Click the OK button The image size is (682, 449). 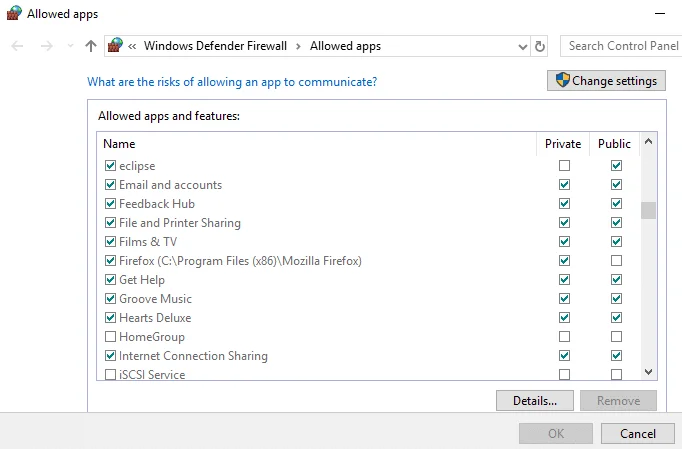[556, 433]
